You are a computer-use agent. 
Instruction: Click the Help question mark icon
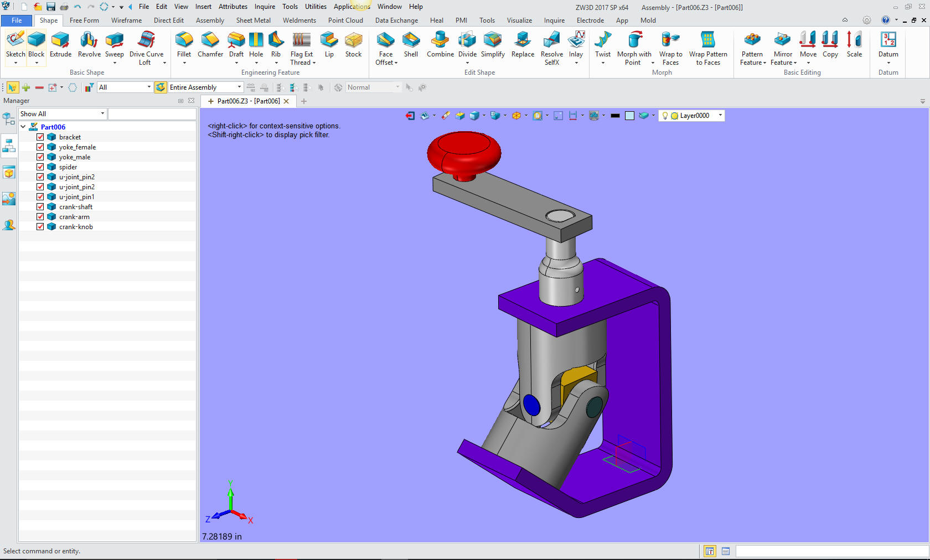pos(885,20)
